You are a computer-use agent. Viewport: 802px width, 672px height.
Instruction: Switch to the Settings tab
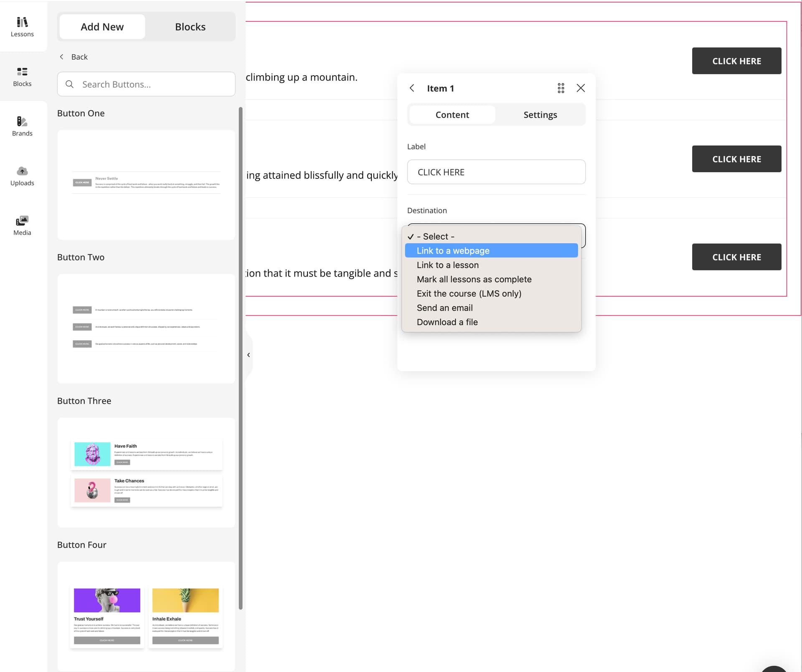(540, 115)
